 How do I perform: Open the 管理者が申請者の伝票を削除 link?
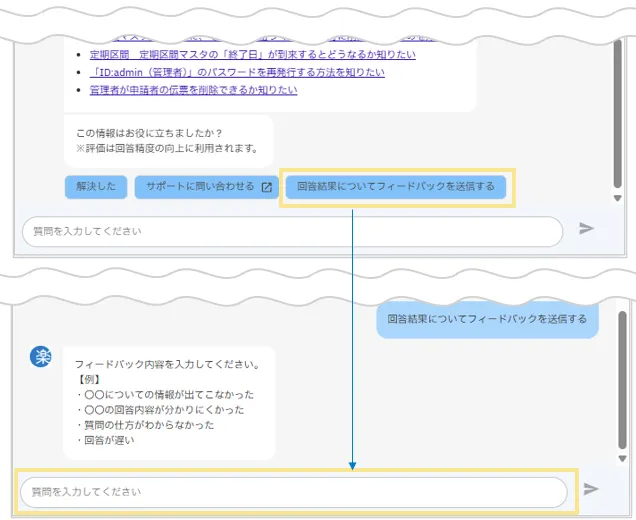[x=193, y=90]
